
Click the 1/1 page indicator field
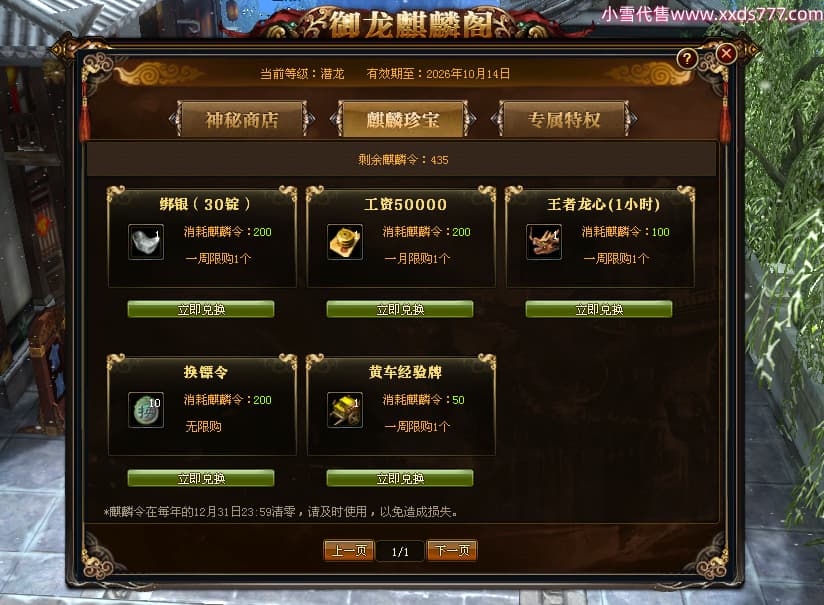(x=400, y=551)
